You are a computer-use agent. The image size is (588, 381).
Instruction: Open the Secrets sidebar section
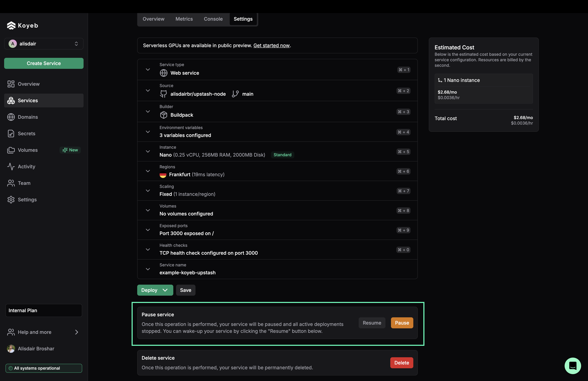26,133
